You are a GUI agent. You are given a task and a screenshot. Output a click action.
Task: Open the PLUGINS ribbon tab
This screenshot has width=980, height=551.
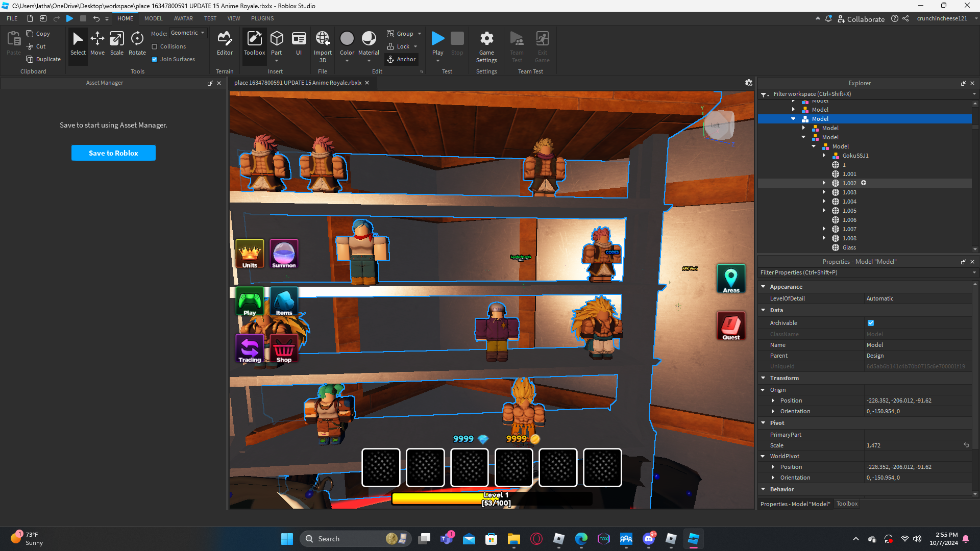[262, 18]
